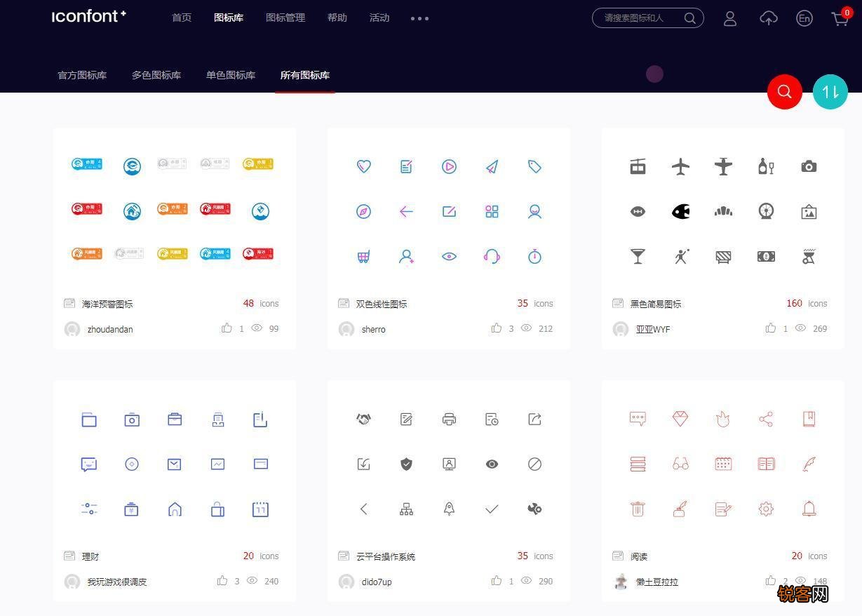
Task: Select the headset icon in 双色线性图标
Action: pos(492,256)
